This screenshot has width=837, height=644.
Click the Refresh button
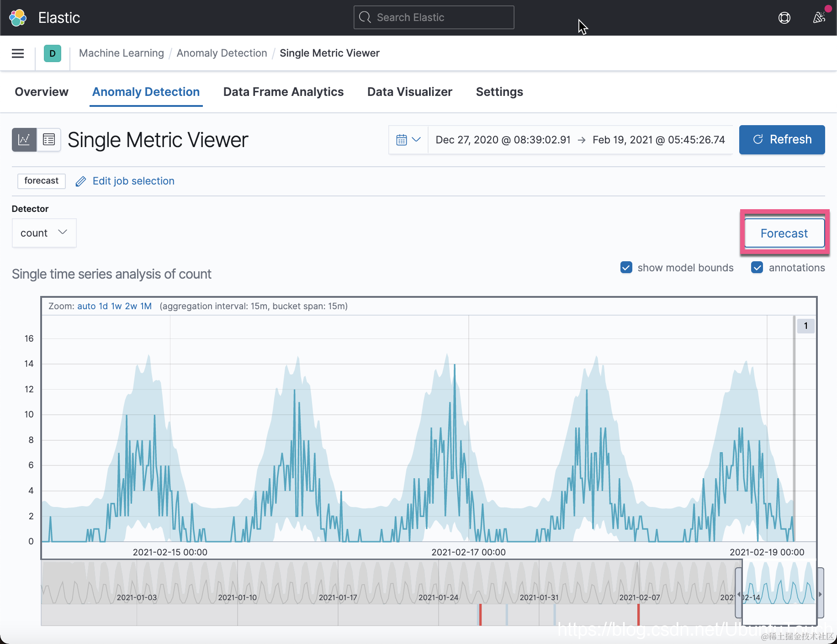(x=782, y=140)
